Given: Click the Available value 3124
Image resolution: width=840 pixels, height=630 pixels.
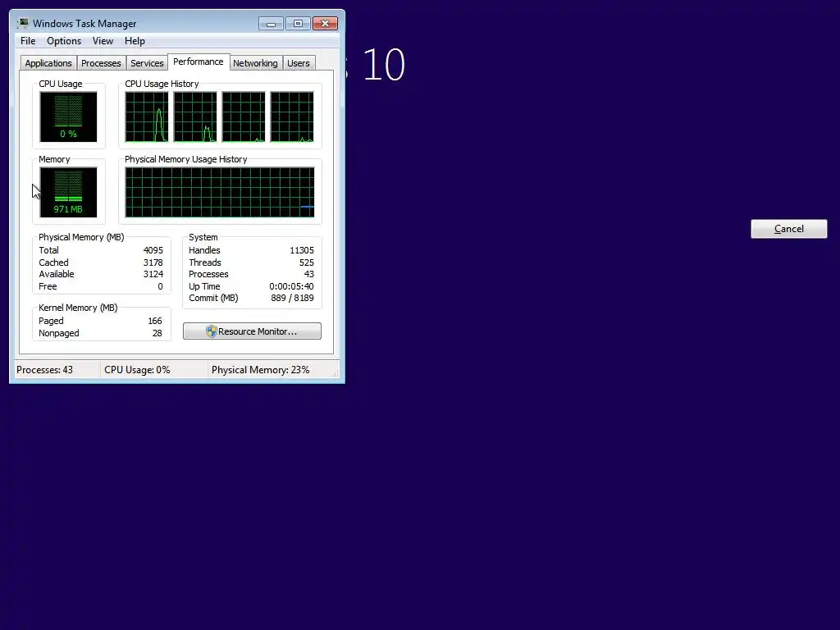Looking at the screenshot, I should (153, 274).
